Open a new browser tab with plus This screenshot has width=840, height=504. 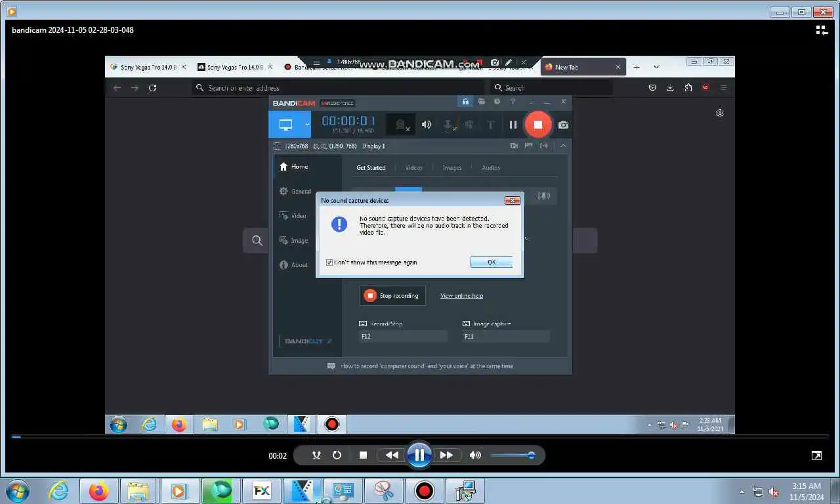tap(637, 67)
